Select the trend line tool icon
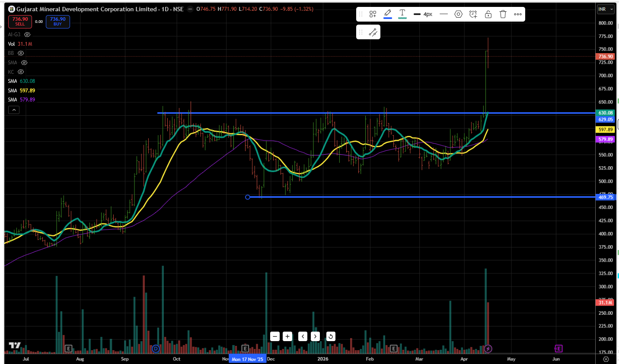 click(373, 32)
